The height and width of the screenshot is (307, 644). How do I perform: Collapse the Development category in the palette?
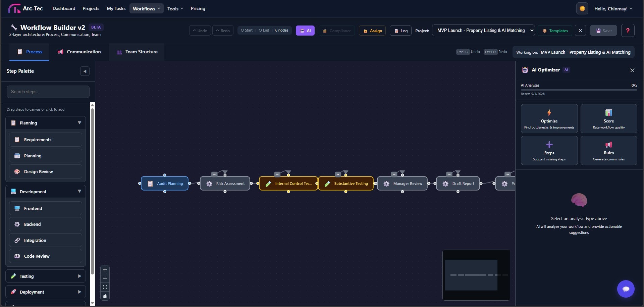pos(46,192)
